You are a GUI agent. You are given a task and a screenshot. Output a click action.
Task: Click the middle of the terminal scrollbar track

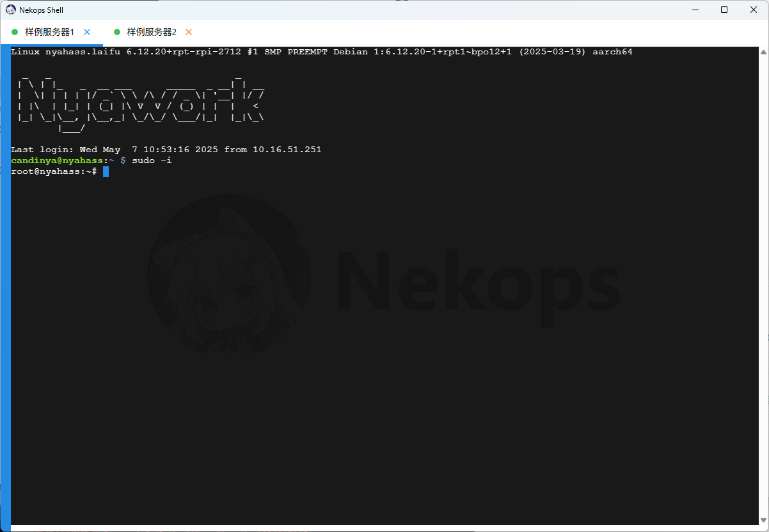[763, 286]
